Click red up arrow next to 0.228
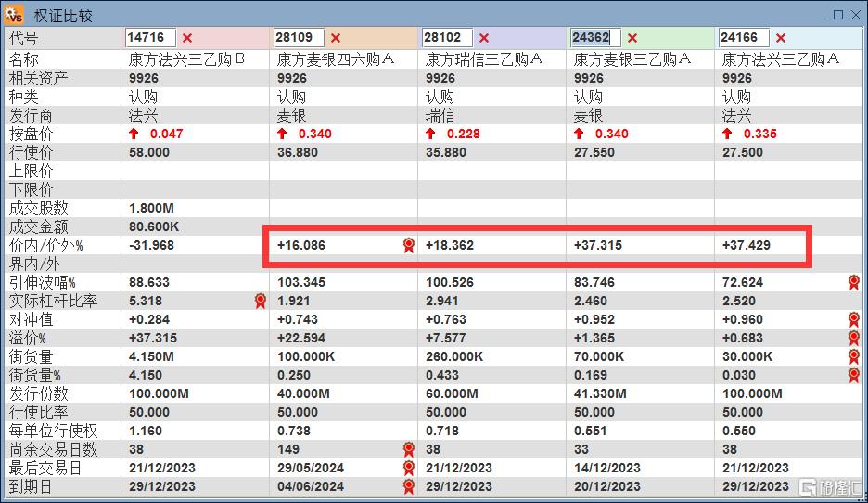The width and height of the screenshot is (868, 503). (430, 134)
